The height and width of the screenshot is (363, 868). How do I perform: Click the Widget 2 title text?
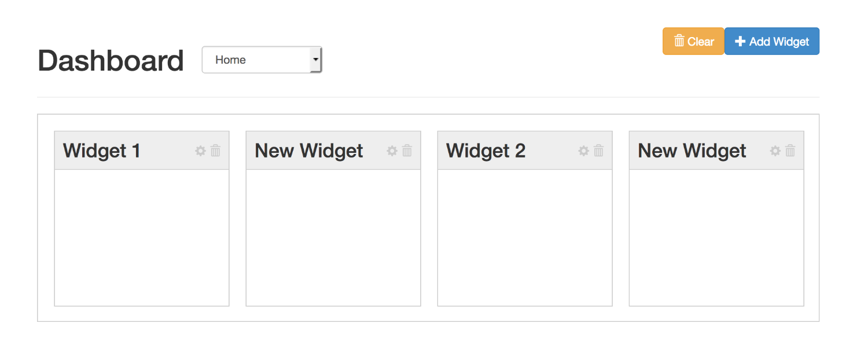point(486,151)
